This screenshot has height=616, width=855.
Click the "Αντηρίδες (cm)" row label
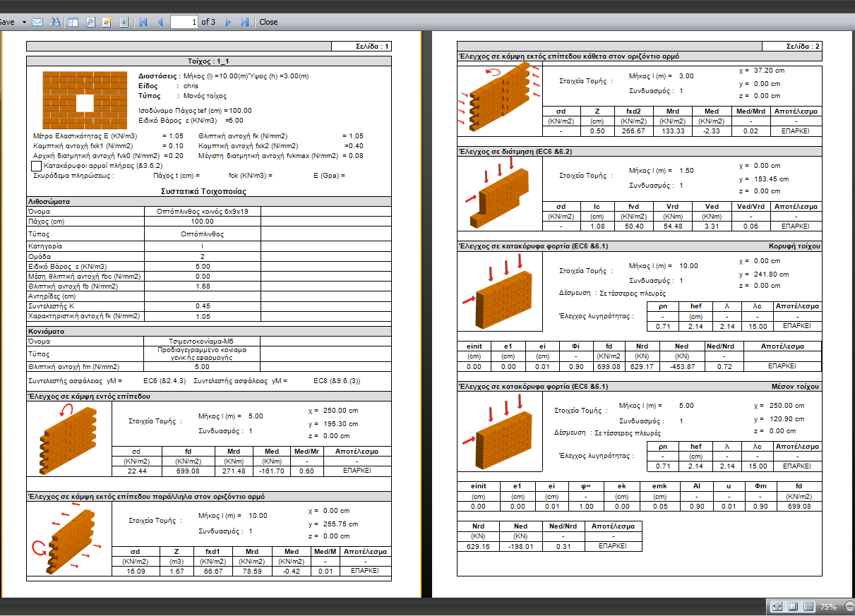53,296
